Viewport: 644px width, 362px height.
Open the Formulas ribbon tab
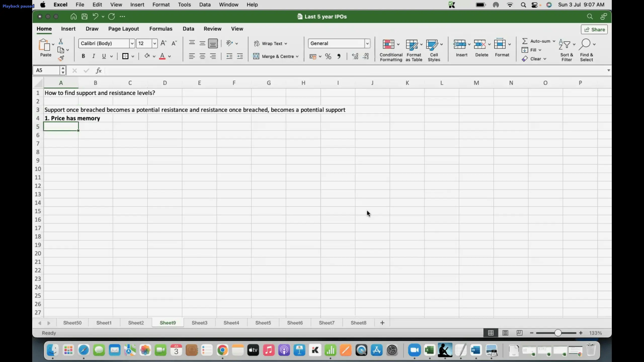(x=161, y=29)
